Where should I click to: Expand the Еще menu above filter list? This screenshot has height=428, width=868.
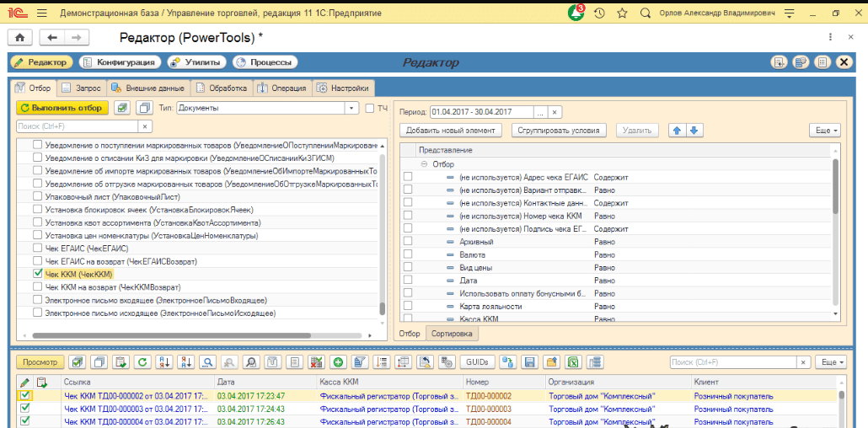click(824, 131)
